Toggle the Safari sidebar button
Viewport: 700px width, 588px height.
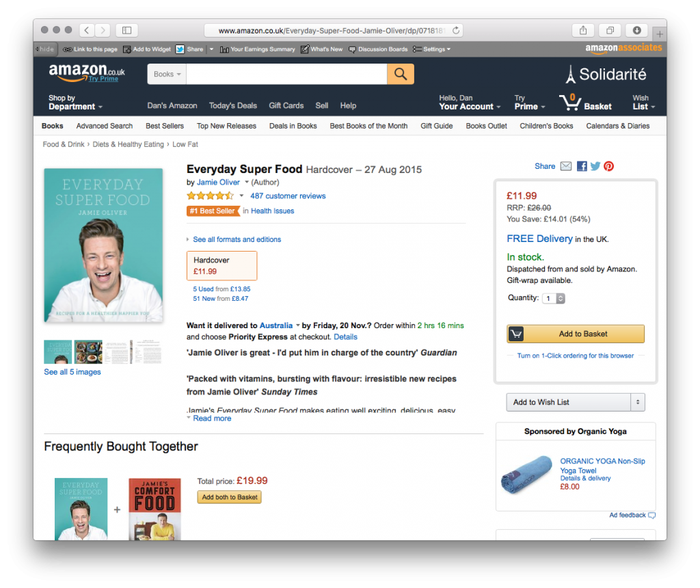click(126, 30)
